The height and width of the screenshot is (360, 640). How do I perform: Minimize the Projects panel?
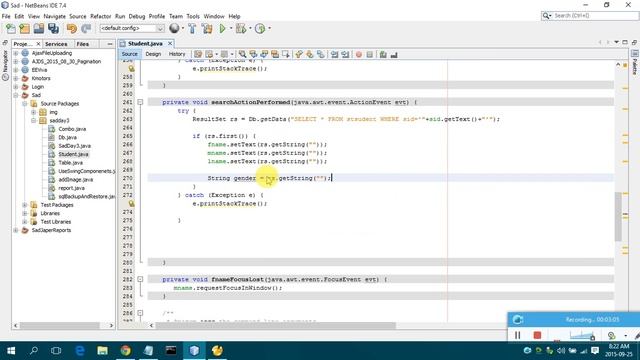[109, 44]
